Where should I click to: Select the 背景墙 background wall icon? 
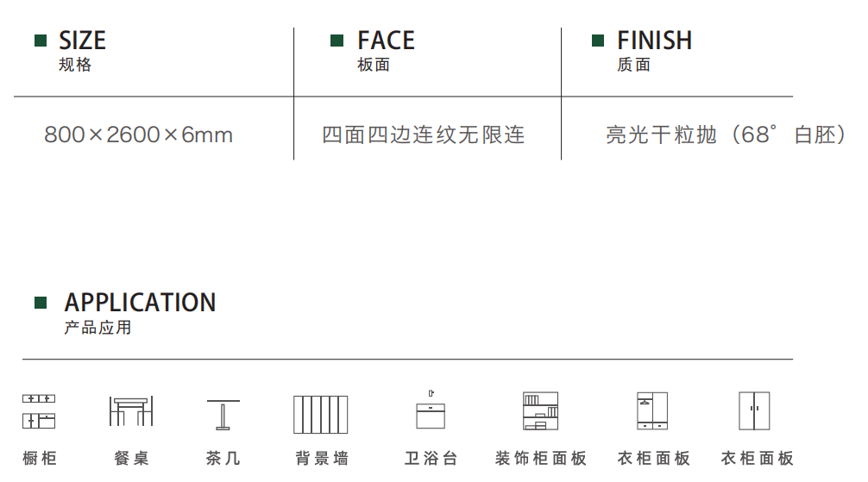tap(320, 415)
